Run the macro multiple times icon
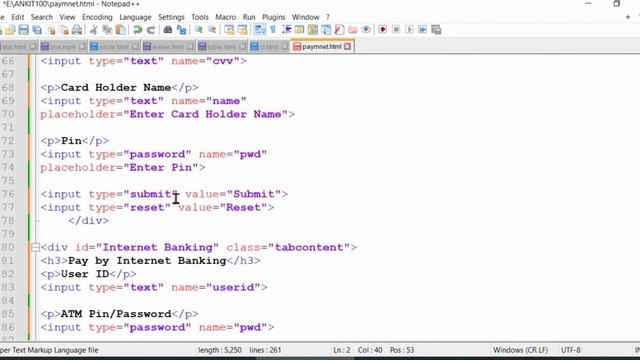 pyautogui.click(x=422, y=30)
